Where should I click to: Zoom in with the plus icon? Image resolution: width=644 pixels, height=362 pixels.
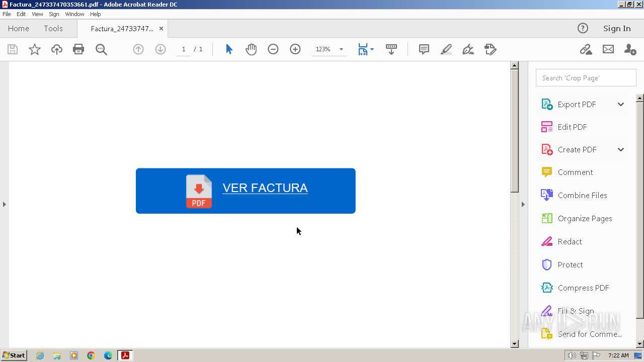pyautogui.click(x=295, y=49)
